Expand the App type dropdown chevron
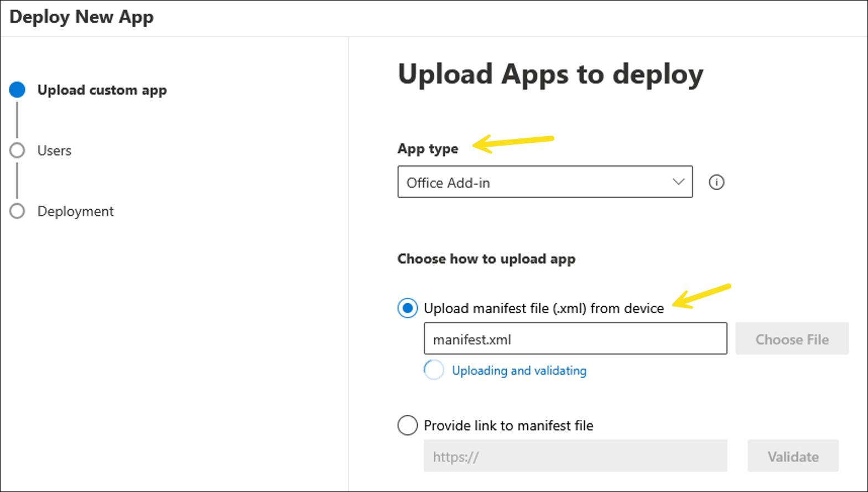 [678, 182]
